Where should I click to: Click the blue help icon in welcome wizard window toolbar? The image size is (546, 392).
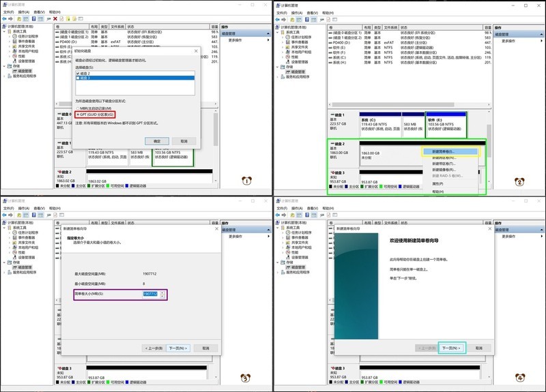point(306,215)
